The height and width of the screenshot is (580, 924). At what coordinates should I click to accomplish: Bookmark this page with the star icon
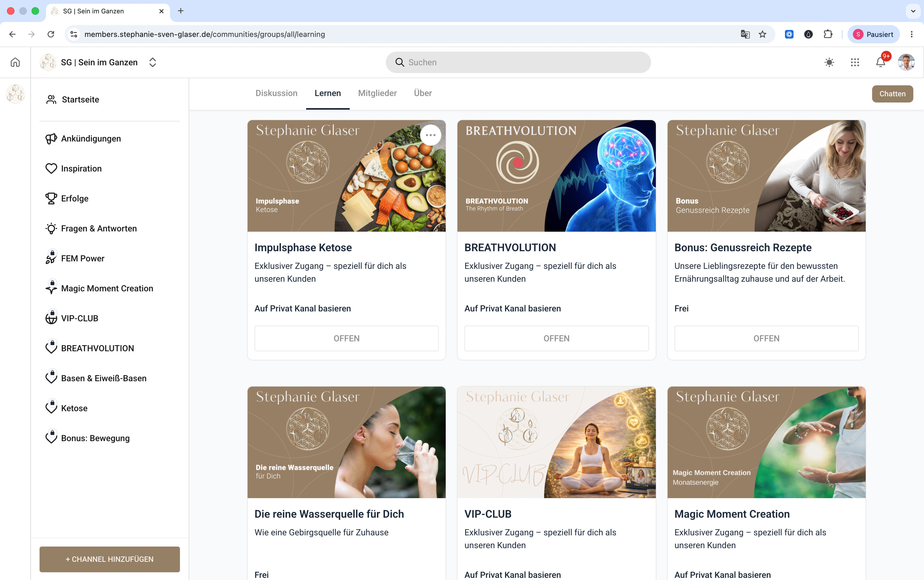click(x=763, y=34)
